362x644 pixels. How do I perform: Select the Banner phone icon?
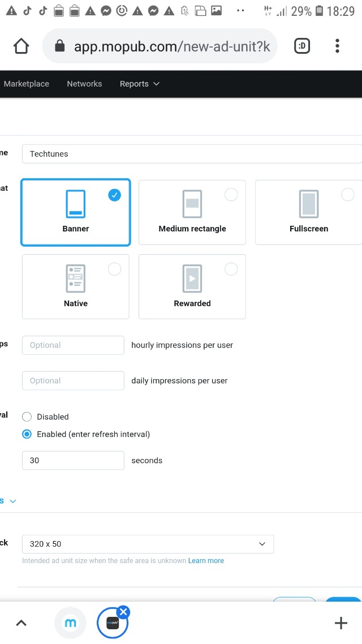pos(76,204)
